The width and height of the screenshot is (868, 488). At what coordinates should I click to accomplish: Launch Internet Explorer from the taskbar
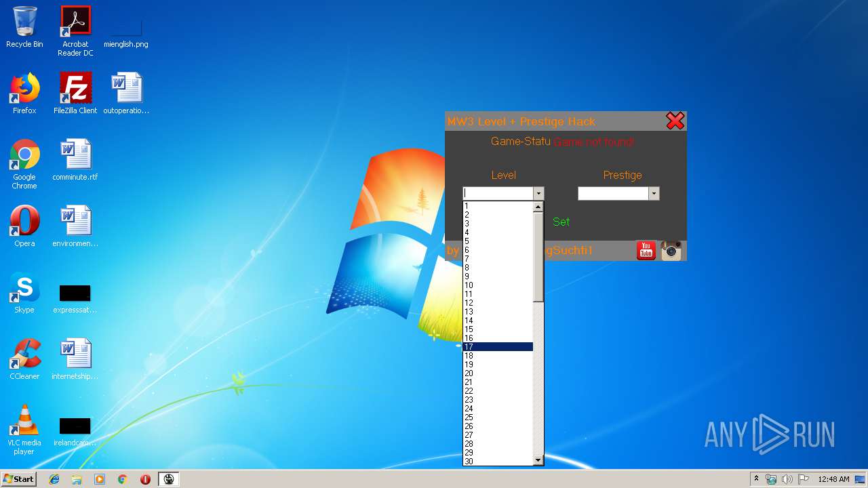[54, 479]
